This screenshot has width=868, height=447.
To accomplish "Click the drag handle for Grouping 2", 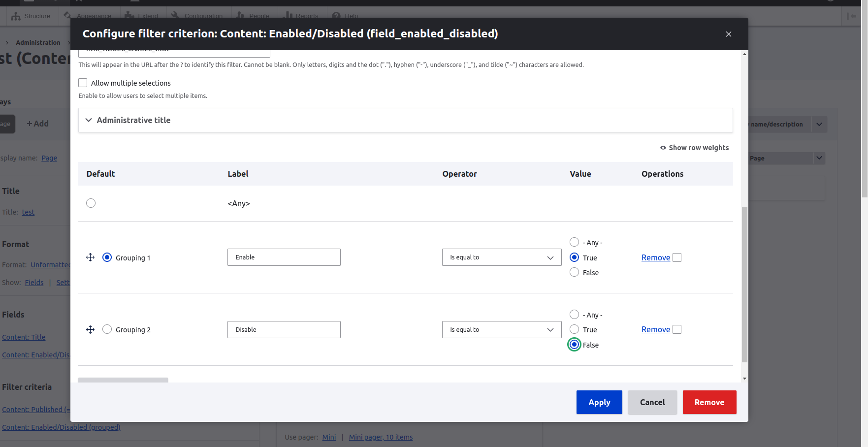I will 90,330.
